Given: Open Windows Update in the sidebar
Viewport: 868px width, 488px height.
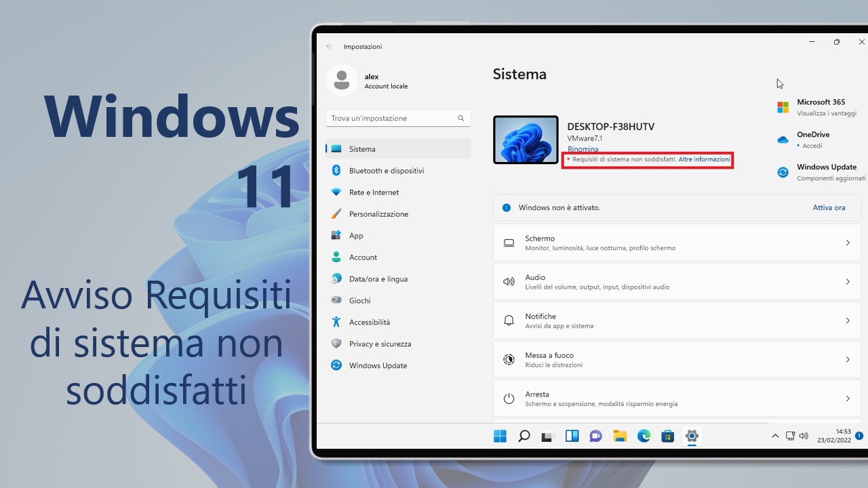Looking at the screenshot, I should tap(398, 366).
